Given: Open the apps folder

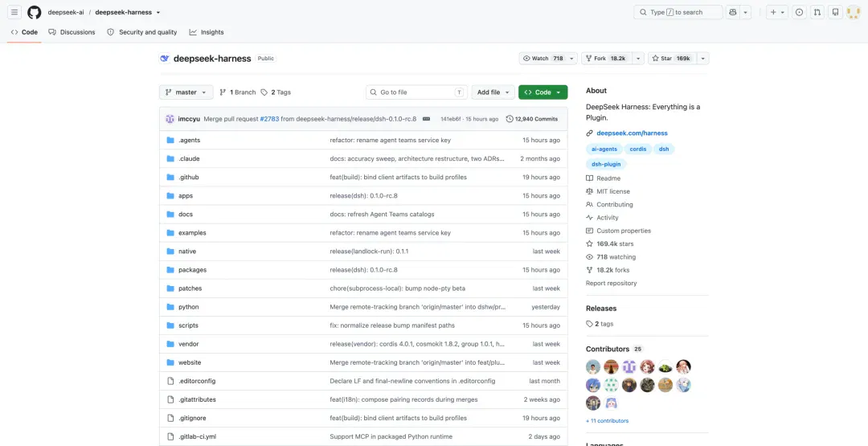Looking at the screenshot, I should point(186,196).
